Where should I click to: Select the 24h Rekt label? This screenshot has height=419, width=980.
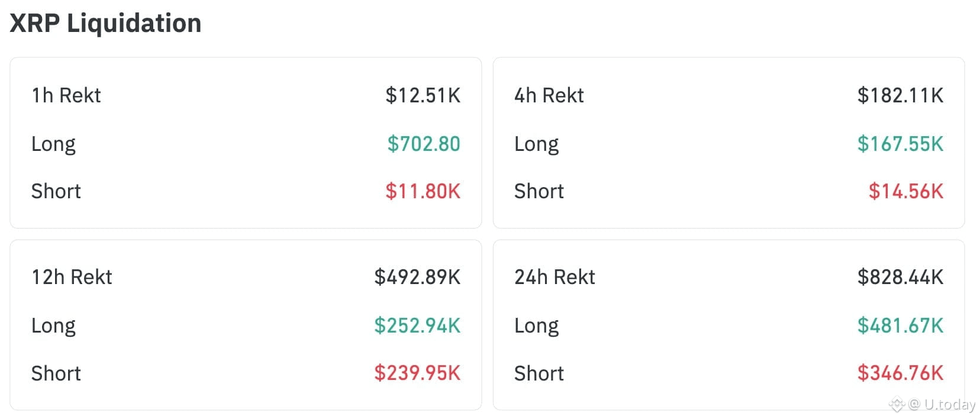555,277
